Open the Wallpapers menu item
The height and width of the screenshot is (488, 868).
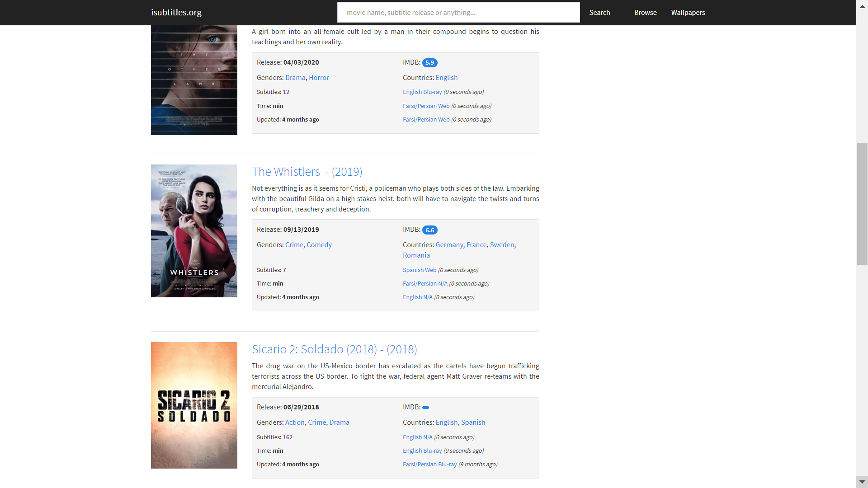tap(688, 12)
